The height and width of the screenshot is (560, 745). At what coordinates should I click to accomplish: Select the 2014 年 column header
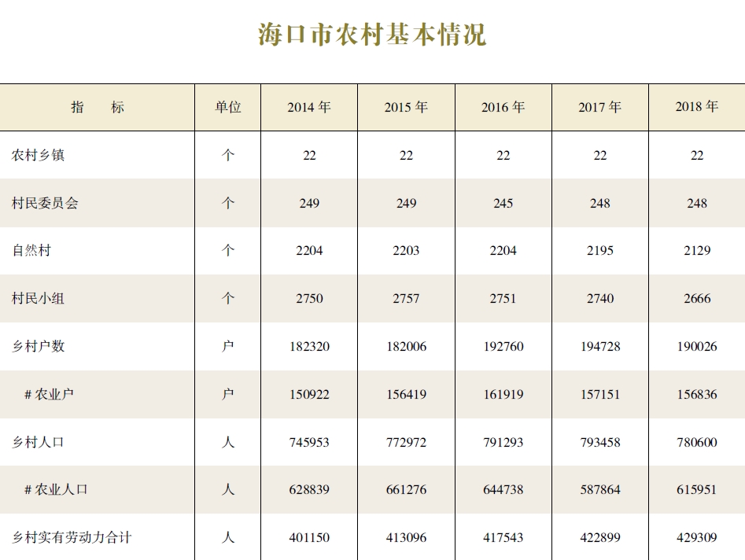tap(309, 107)
